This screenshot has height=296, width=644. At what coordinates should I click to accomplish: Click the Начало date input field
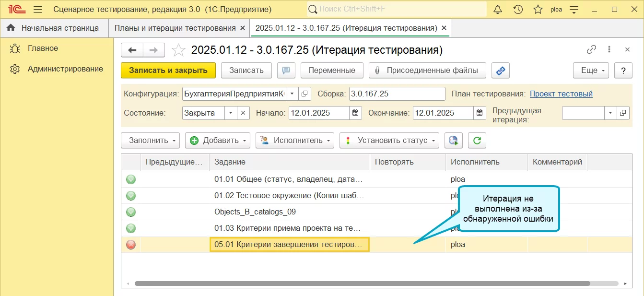tap(318, 113)
